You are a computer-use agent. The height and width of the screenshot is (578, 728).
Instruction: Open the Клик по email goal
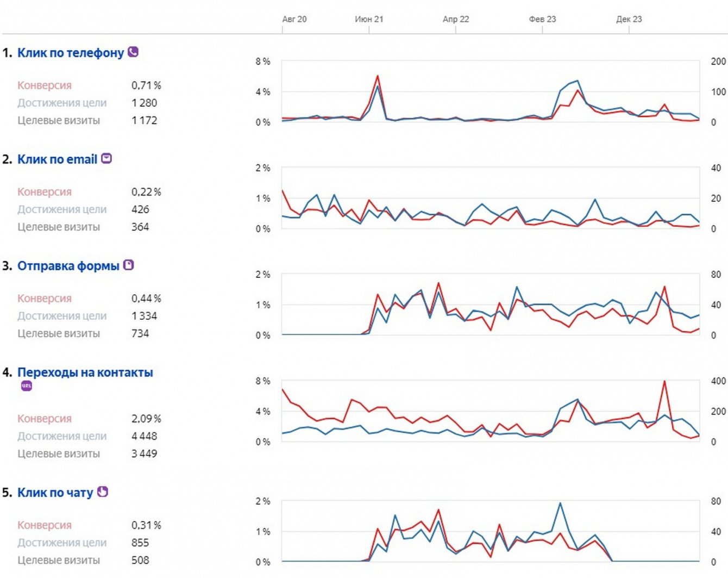[57, 159]
